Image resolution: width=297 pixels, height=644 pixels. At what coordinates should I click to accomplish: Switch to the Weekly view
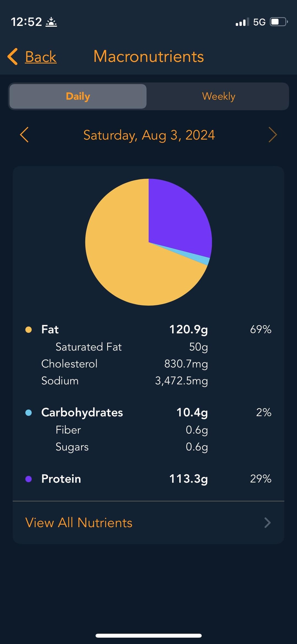[219, 96]
